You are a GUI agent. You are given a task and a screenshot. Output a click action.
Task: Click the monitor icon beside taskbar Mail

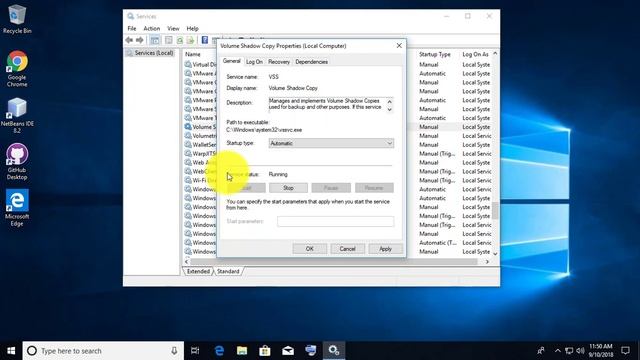[x=311, y=351]
